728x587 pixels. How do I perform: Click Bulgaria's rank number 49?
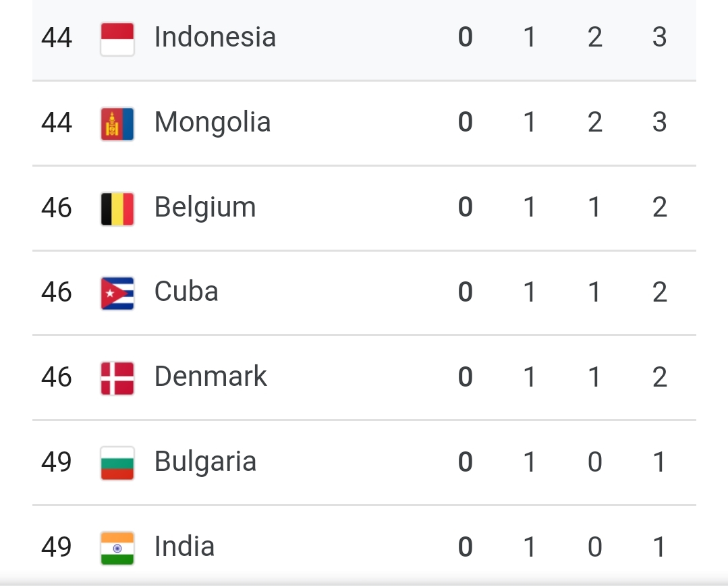[x=57, y=462]
